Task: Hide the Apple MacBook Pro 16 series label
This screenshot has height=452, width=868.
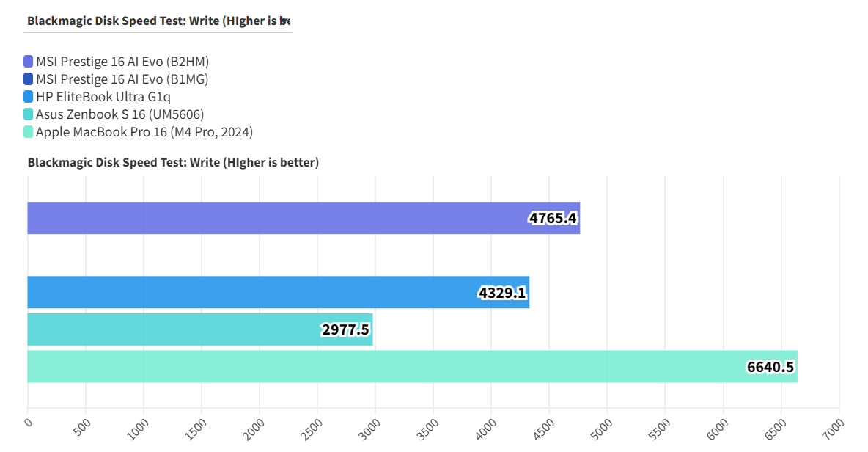Action: pyautogui.click(x=144, y=132)
